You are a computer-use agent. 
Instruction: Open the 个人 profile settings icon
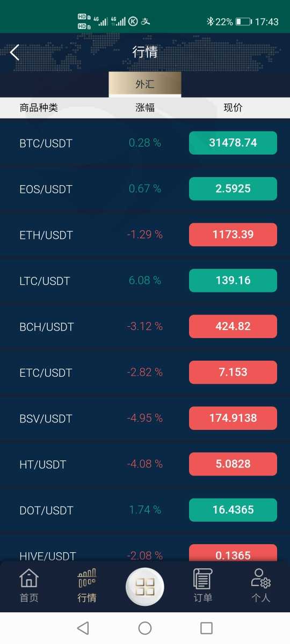(x=261, y=579)
